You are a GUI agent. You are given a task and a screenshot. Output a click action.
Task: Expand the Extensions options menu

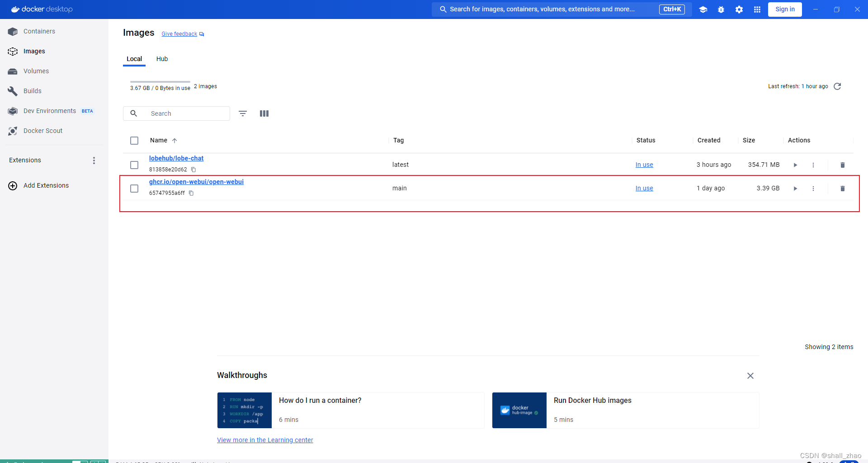coord(94,161)
